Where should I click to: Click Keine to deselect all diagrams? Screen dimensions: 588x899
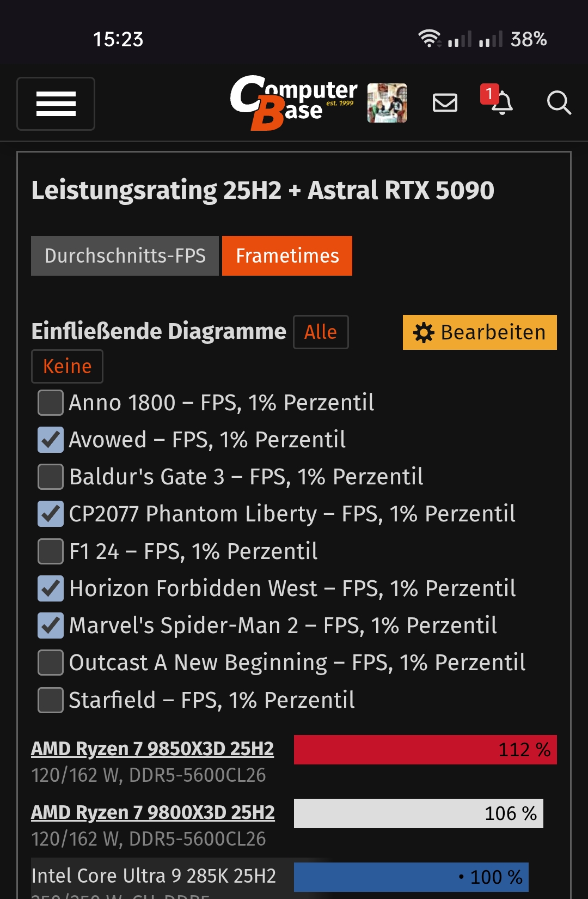click(67, 366)
